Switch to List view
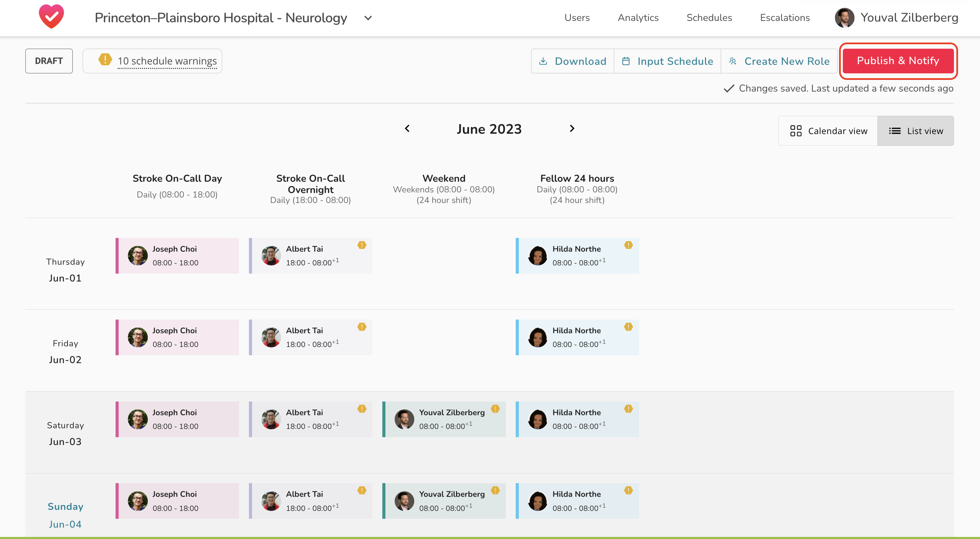 915,131
